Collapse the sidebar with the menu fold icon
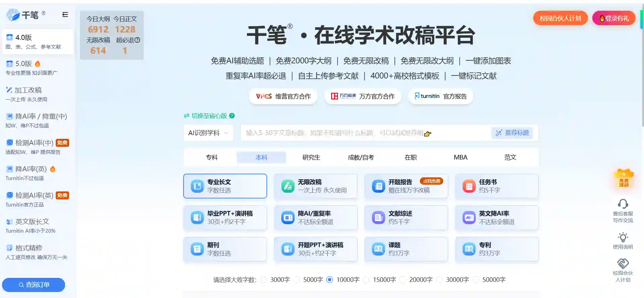644x298 pixels. [65, 14]
